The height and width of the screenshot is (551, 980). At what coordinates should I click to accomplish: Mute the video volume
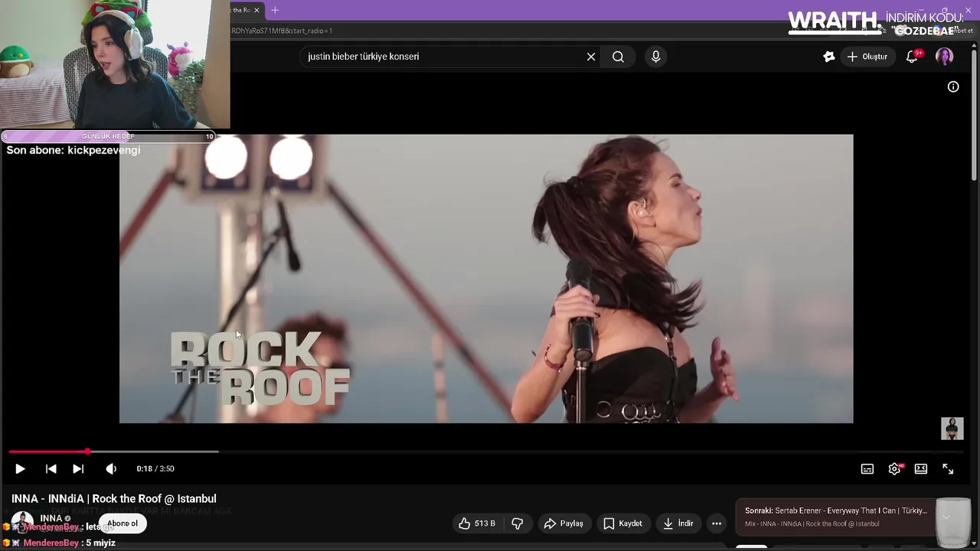[x=111, y=468]
